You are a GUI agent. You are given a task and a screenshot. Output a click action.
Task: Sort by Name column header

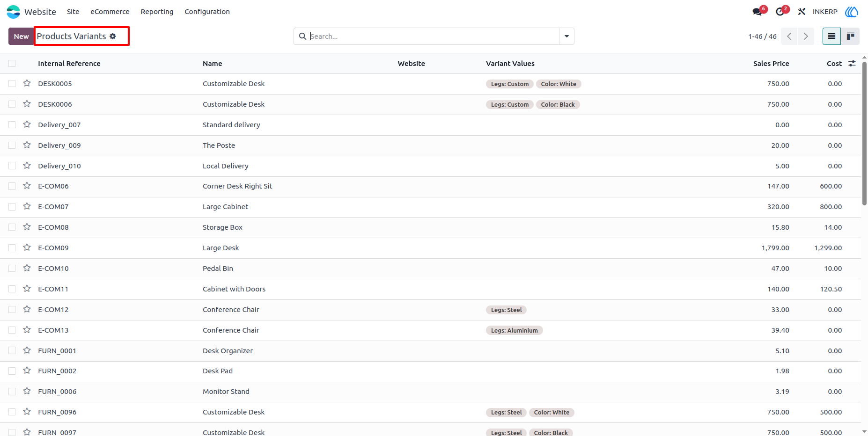(x=213, y=64)
